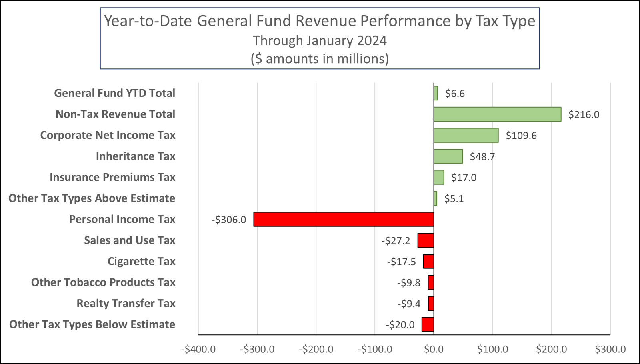Click the 'Non-Tax Revenue Total' label

tap(116, 114)
